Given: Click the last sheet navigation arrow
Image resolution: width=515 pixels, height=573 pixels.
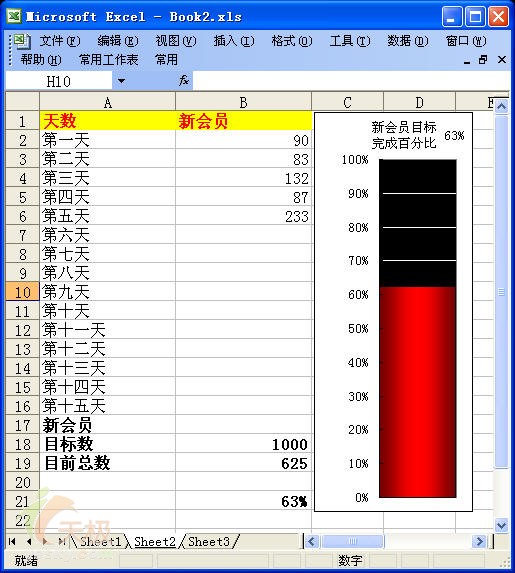Looking at the screenshot, I should (x=61, y=541).
